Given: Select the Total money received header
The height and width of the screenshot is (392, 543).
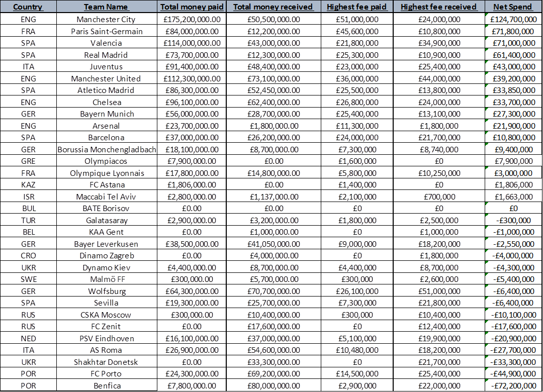Looking at the screenshot, I should click(273, 7).
